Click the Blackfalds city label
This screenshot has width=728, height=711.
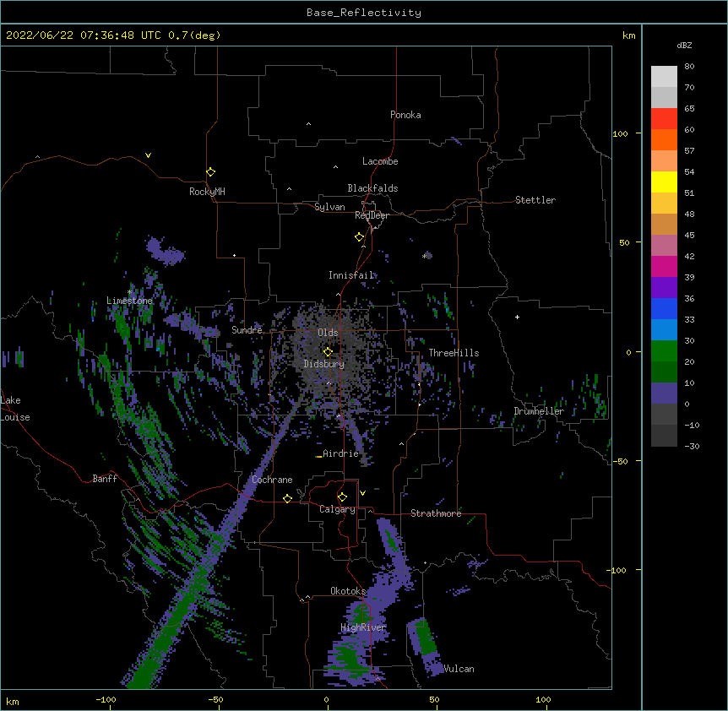tap(372, 188)
